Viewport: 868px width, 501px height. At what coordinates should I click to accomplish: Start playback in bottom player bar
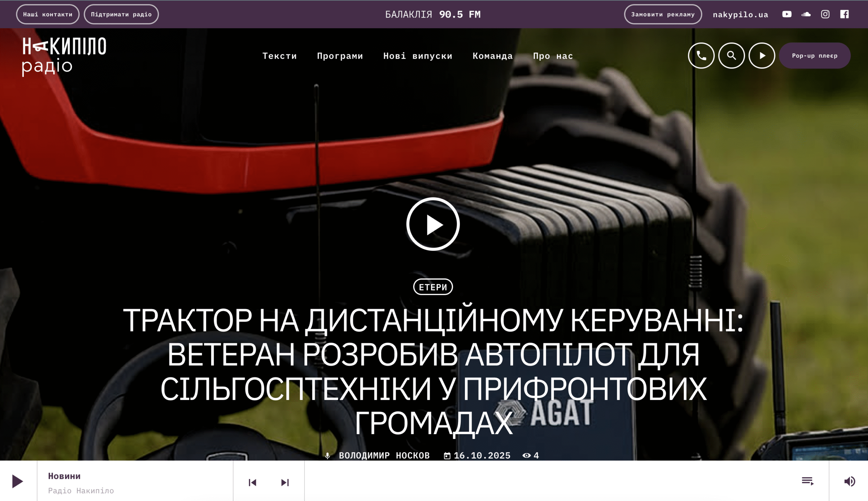pos(17,481)
